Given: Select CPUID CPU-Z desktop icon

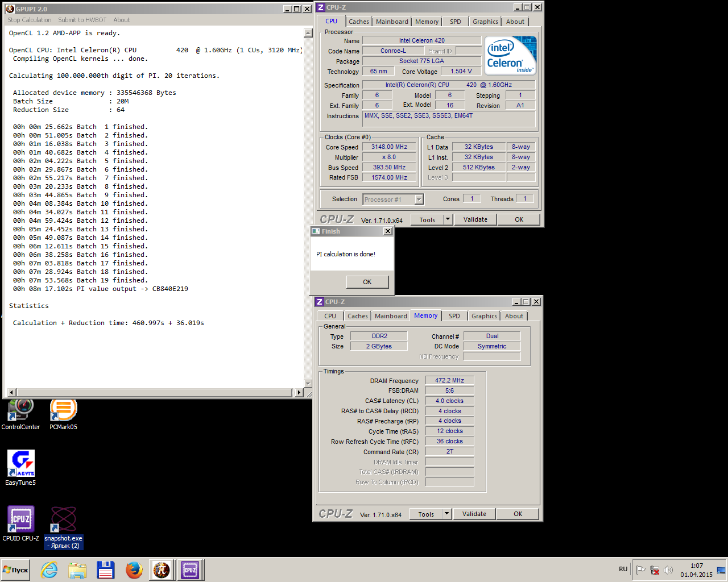Looking at the screenshot, I should click(x=20, y=523).
